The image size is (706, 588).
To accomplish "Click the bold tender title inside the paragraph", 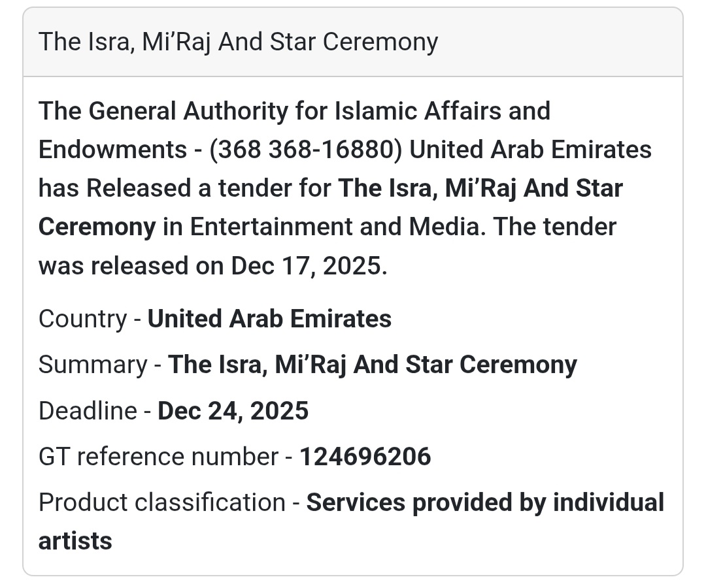I will pyautogui.click(x=480, y=188).
